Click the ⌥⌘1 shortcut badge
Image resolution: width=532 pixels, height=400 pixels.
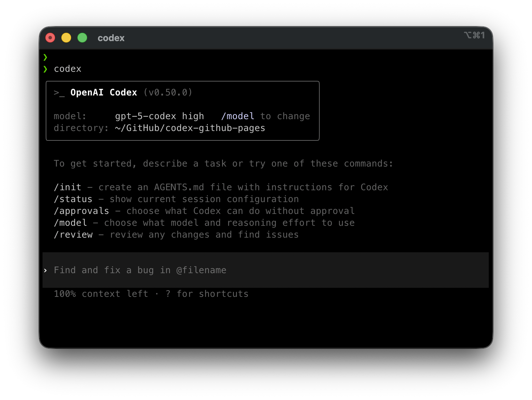tap(474, 35)
